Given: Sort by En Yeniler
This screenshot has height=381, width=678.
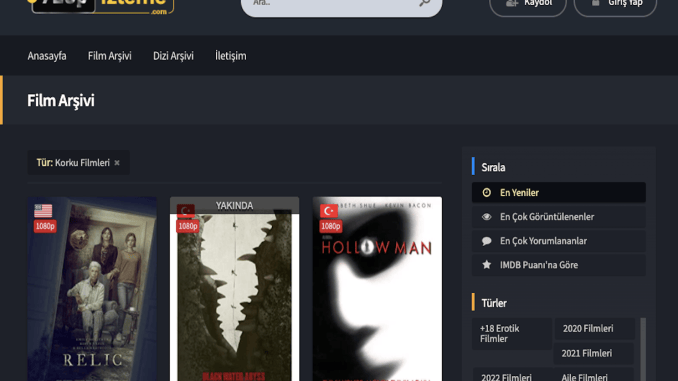Looking at the screenshot, I should pos(559,192).
